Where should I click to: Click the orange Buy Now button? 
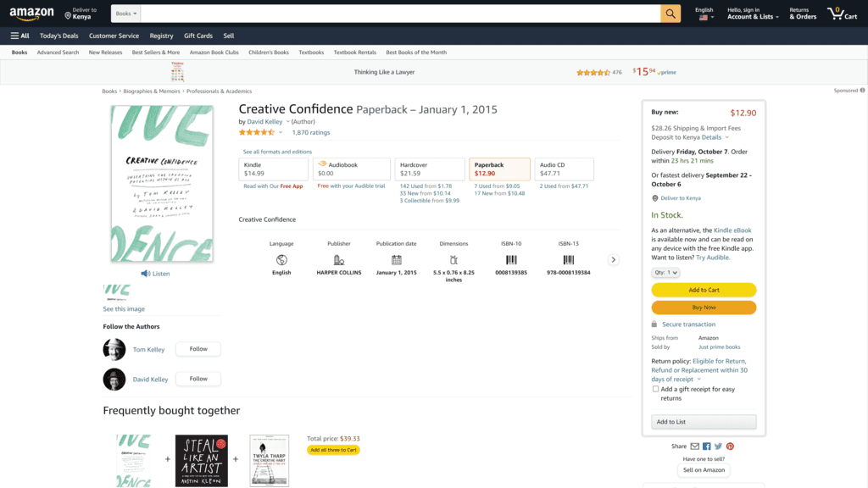point(704,308)
